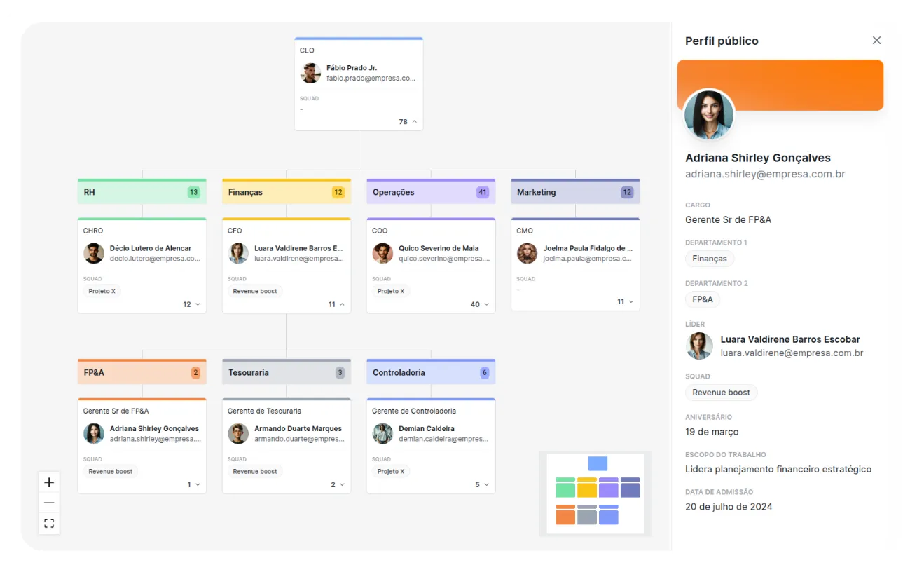
Task: Click Armando Duarte Marques' name
Action: [x=298, y=428]
